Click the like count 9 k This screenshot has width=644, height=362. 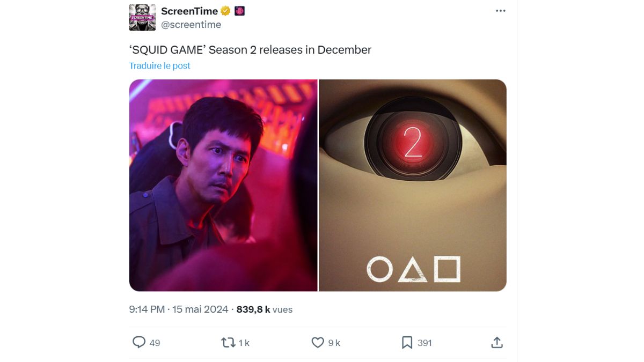point(334,343)
